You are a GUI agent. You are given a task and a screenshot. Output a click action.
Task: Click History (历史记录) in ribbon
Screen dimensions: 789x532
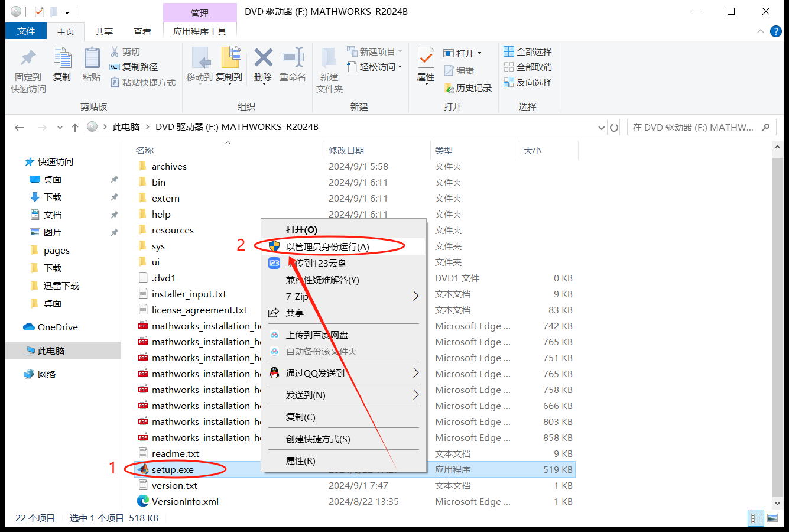(x=467, y=87)
